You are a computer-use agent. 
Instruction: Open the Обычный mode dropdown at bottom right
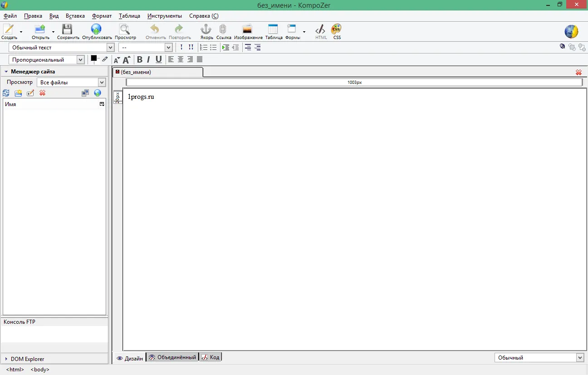539,358
